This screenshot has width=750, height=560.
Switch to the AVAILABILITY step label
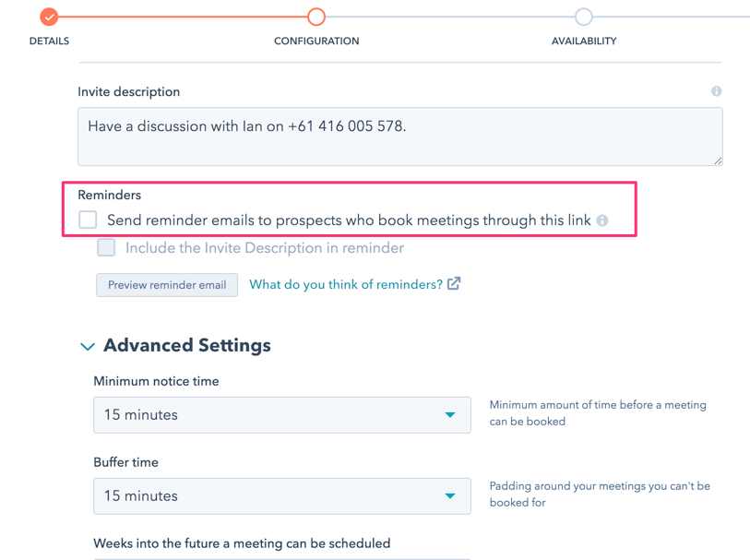pos(583,42)
